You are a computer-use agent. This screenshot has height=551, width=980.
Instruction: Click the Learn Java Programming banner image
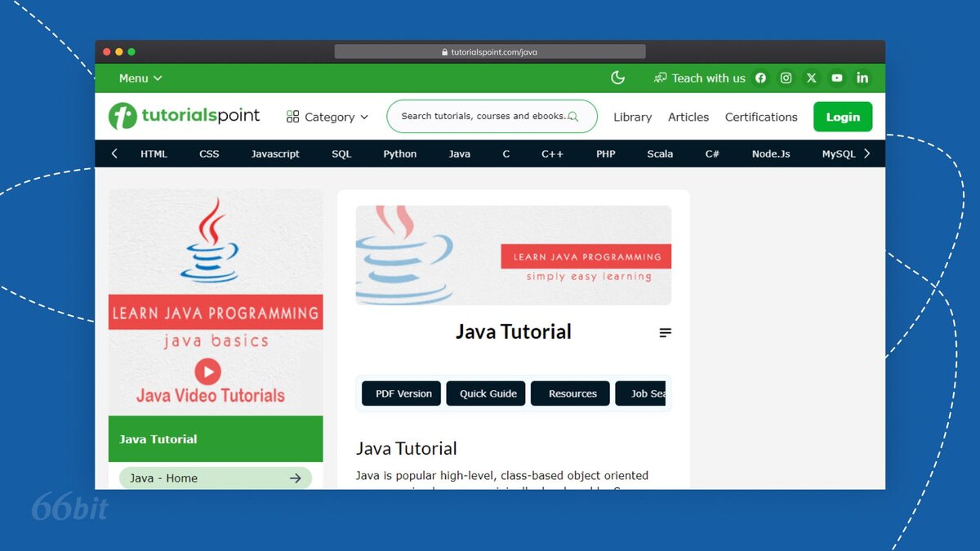tap(514, 256)
